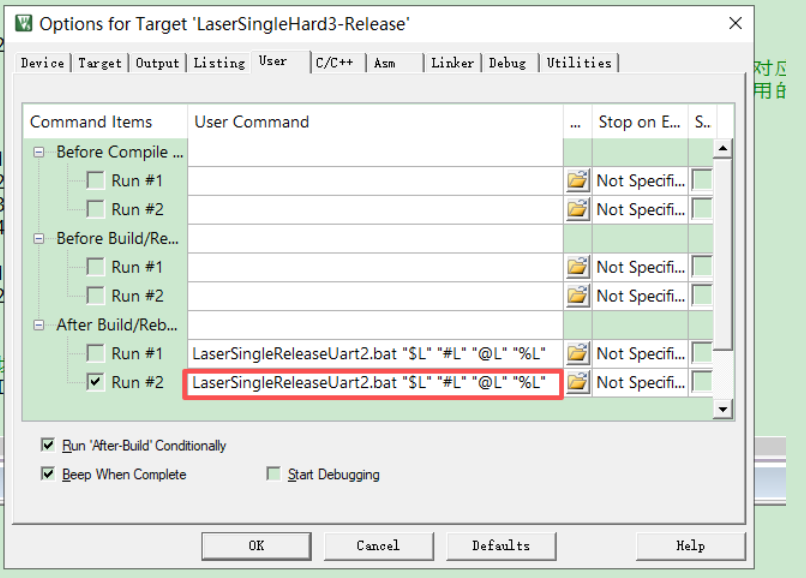Open the Linker tab
This screenshot has height=578, width=806.
(x=452, y=63)
